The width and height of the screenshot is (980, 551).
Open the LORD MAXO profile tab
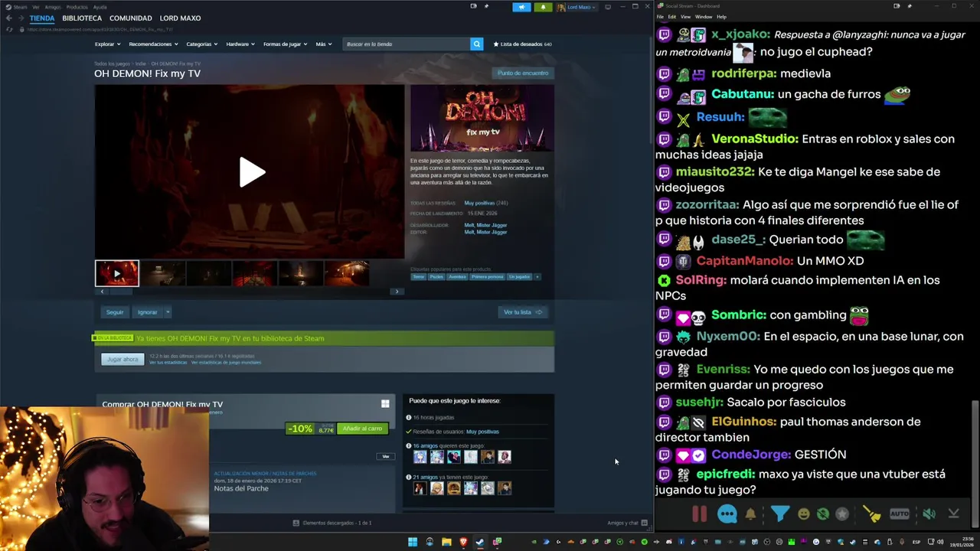180,18
